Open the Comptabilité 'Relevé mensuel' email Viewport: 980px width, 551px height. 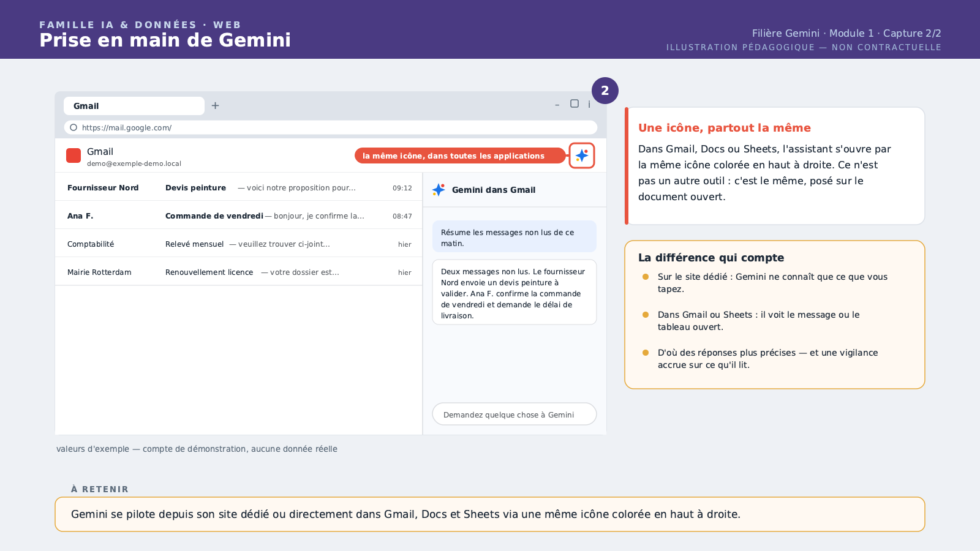pyautogui.click(x=239, y=244)
